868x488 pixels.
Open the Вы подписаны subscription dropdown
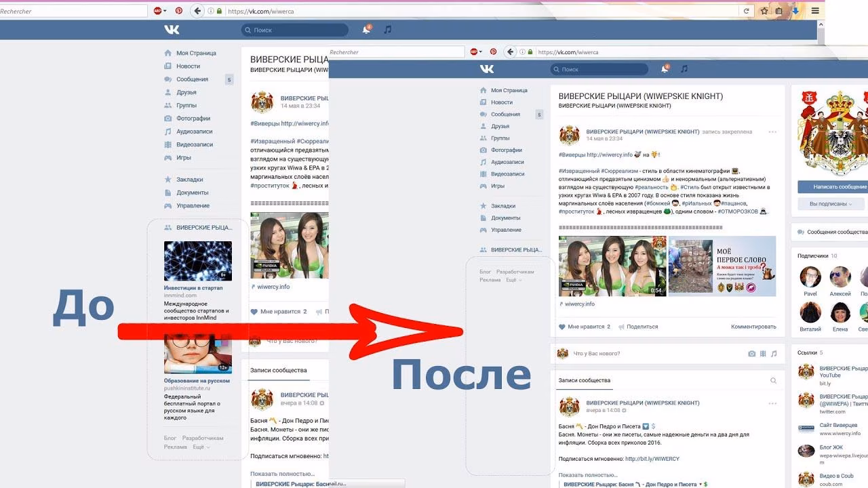click(831, 203)
